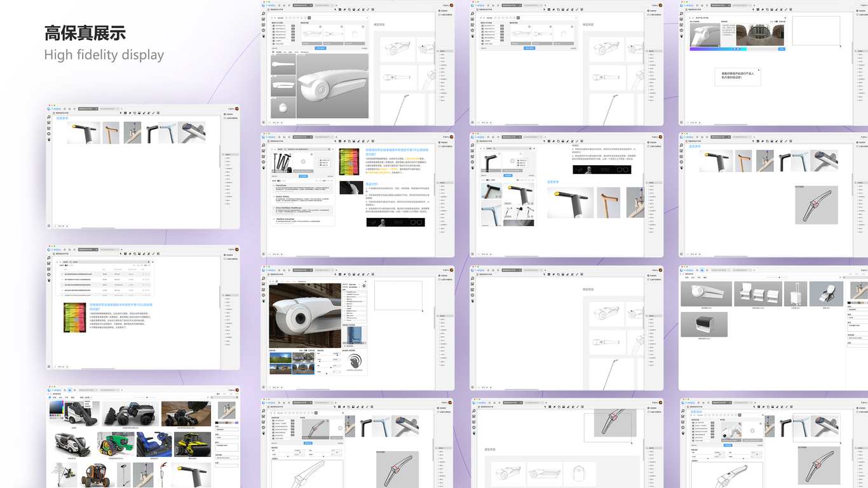This screenshot has height=488, width=868.
Task: Click the blue button in HurryCane search panel
Action: pos(303,176)
